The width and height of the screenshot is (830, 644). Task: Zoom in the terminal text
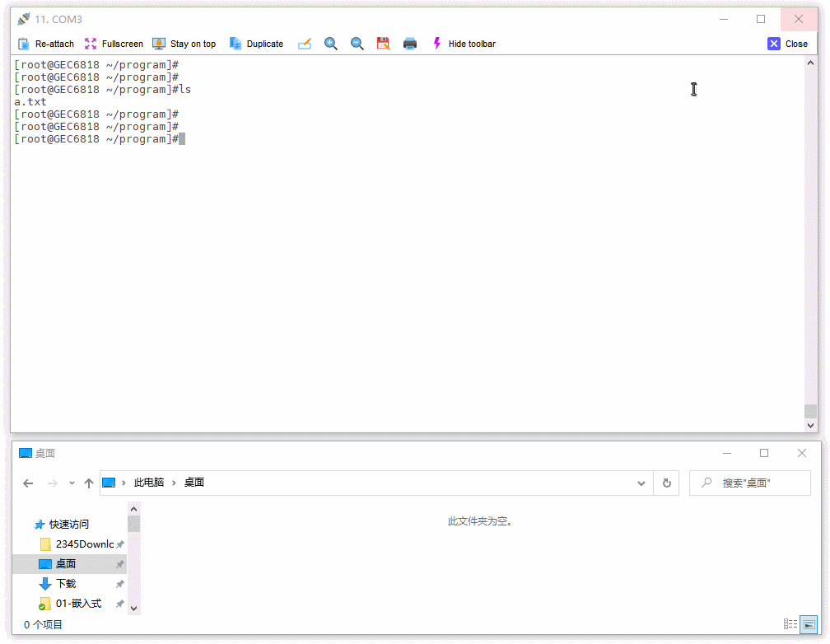(331, 44)
